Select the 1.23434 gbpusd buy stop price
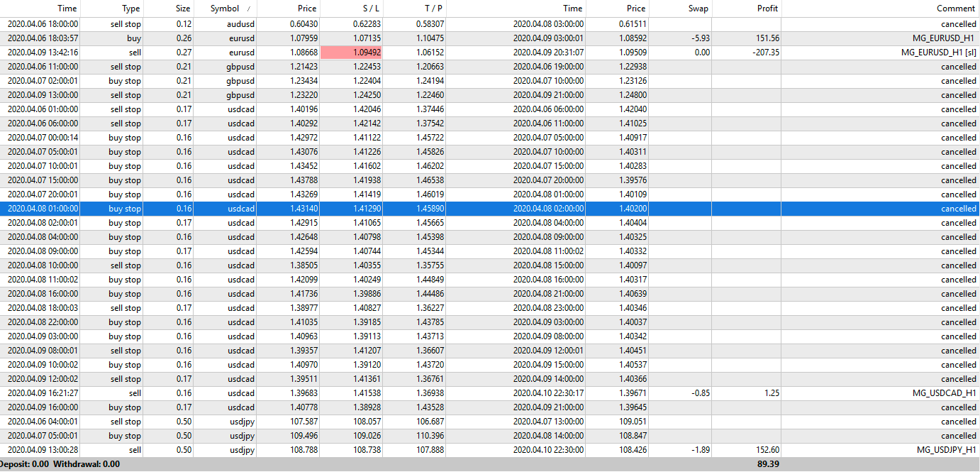This screenshot has width=980, height=472. click(x=304, y=81)
